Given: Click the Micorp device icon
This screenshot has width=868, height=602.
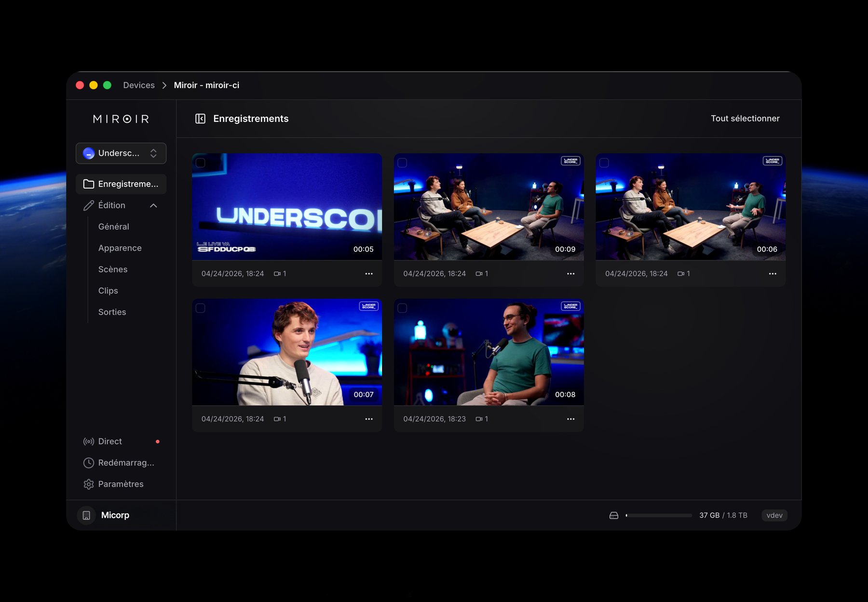Looking at the screenshot, I should coord(86,515).
